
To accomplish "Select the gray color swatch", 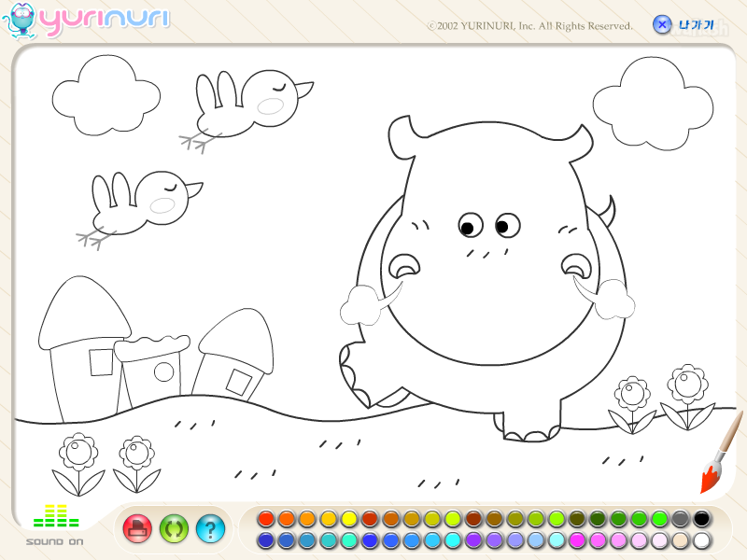I will pos(681,519).
